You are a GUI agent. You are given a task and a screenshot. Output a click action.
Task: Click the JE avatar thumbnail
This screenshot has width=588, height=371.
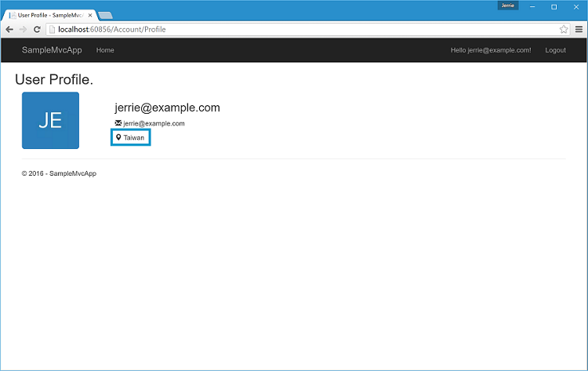point(50,121)
